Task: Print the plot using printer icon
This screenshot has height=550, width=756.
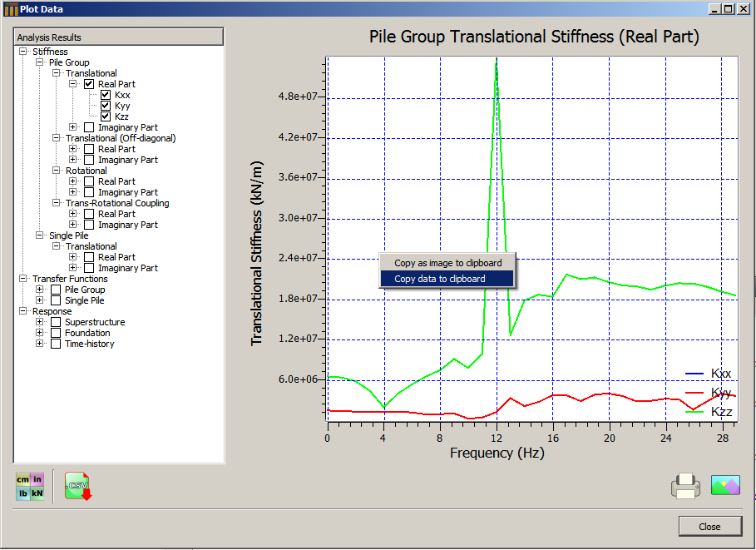Action: (685, 485)
